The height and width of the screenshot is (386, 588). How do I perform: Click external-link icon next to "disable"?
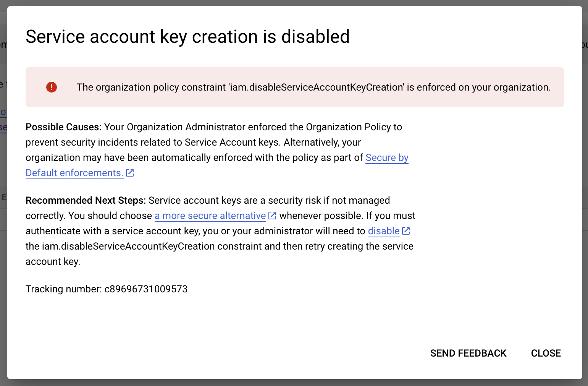pos(406,230)
